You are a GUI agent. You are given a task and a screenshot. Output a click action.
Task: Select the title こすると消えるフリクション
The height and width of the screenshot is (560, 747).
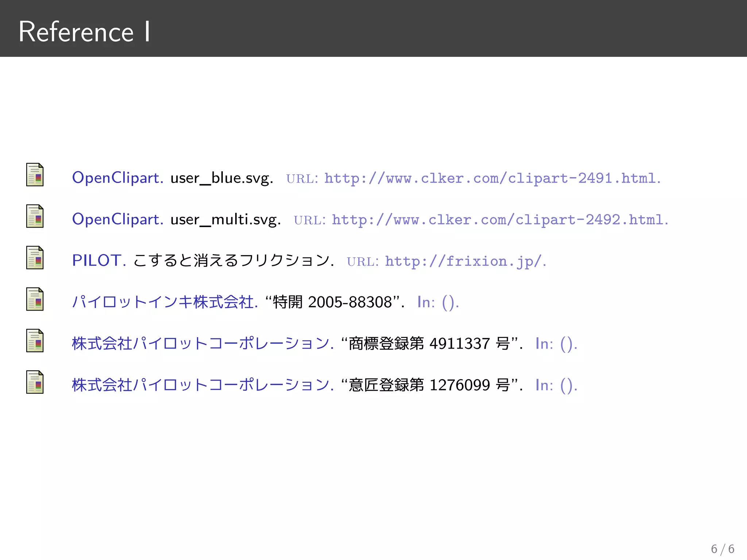(x=233, y=261)
